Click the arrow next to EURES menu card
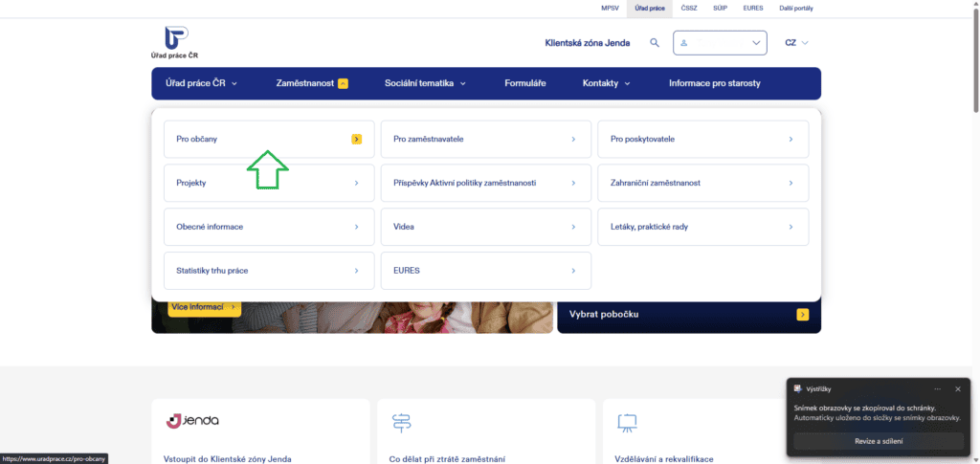The height and width of the screenshot is (464, 980). click(573, 271)
